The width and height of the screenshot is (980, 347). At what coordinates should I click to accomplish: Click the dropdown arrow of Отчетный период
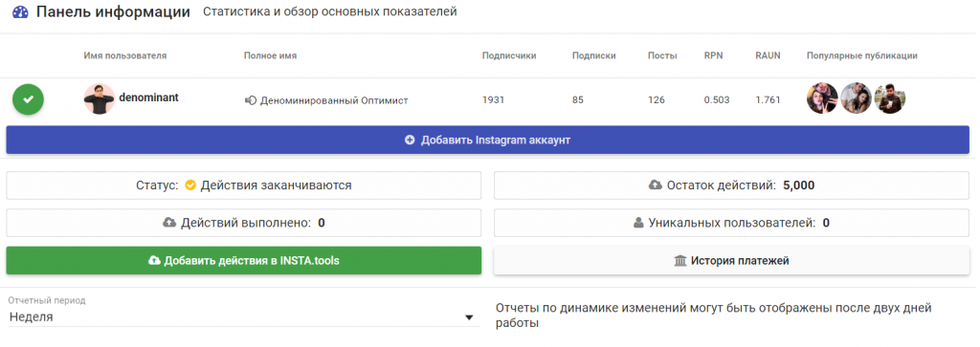point(469,318)
